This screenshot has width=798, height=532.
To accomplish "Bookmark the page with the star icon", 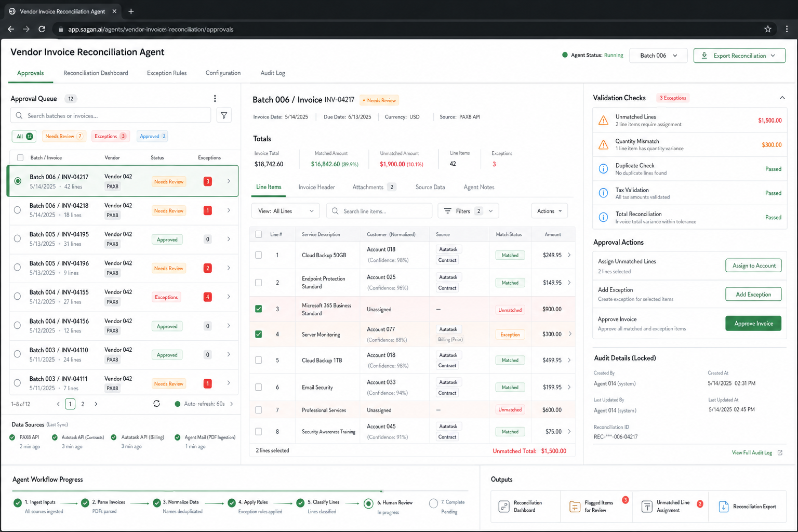I will (x=767, y=29).
